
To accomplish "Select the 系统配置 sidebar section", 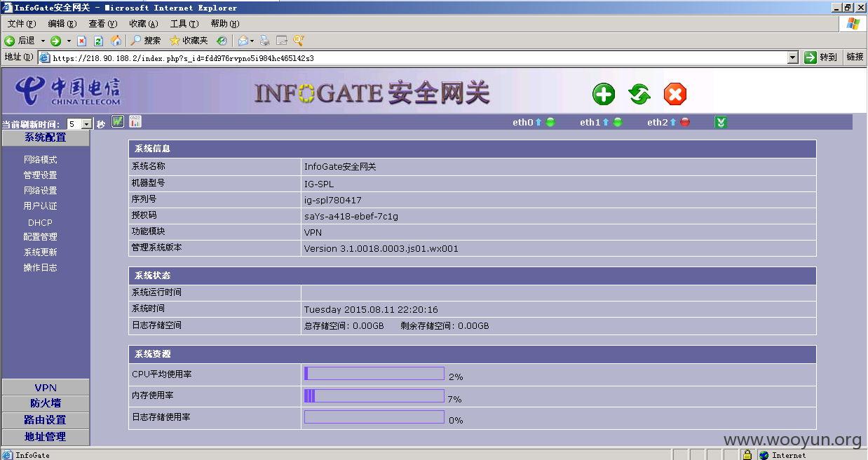I will pyautogui.click(x=46, y=137).
